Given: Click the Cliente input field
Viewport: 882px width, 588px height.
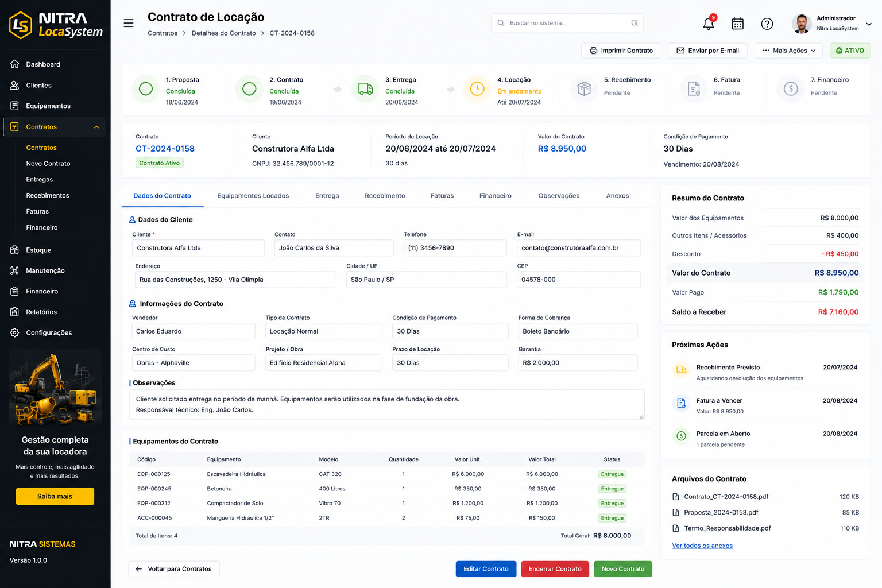Looking at the screenshot, I should [198, 248].
